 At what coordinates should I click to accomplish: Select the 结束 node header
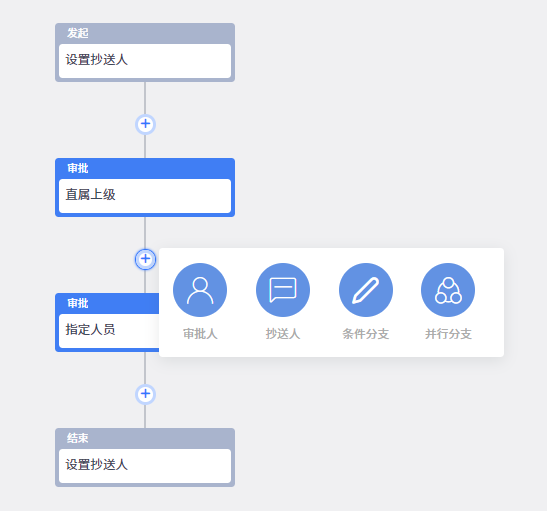pyautogui.click(x=145, y=438)
